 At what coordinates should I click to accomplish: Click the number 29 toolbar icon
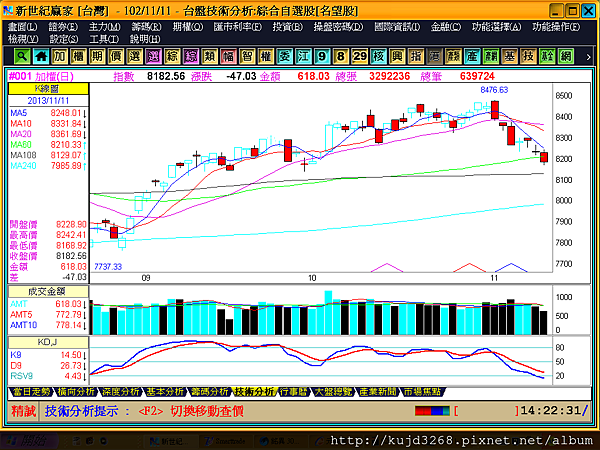click(359, 57)
